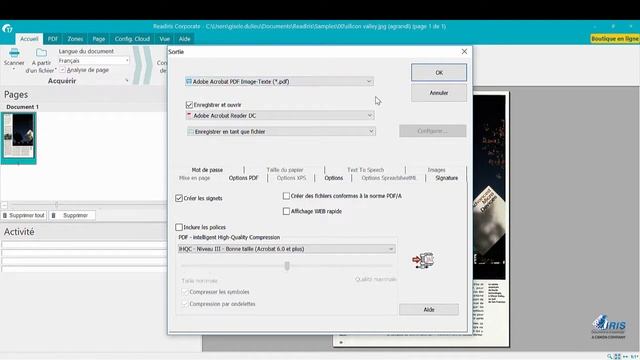Close the Sortie dialog with the X
640x360 pixels.
(x=464, y=51)
